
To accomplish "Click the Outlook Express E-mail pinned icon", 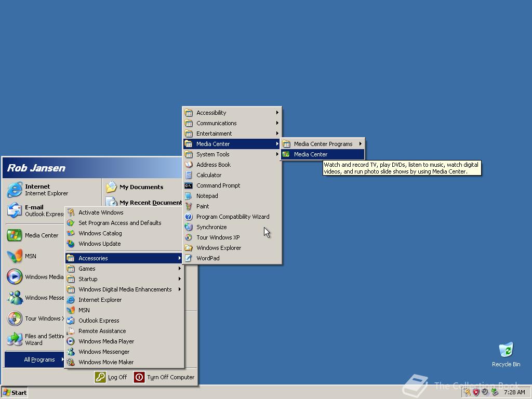I will (15, 210).
